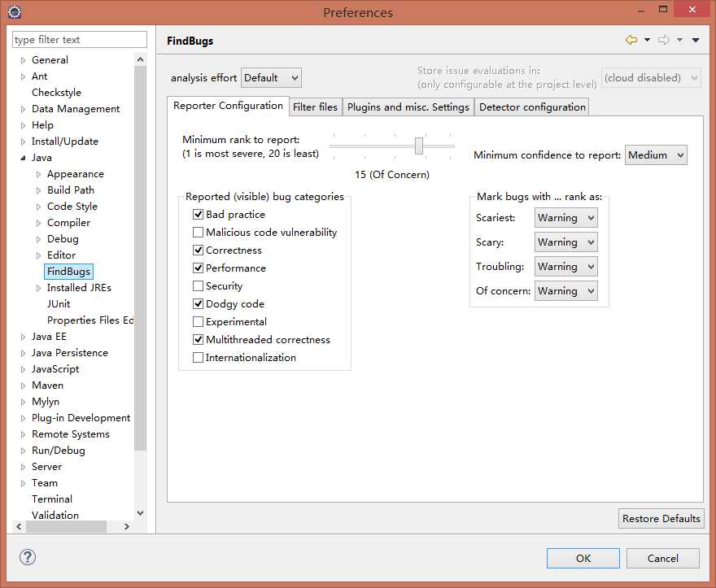Confirm preferences with OK button
Viewport: 716px width, 588px height.
coord(583,559)
